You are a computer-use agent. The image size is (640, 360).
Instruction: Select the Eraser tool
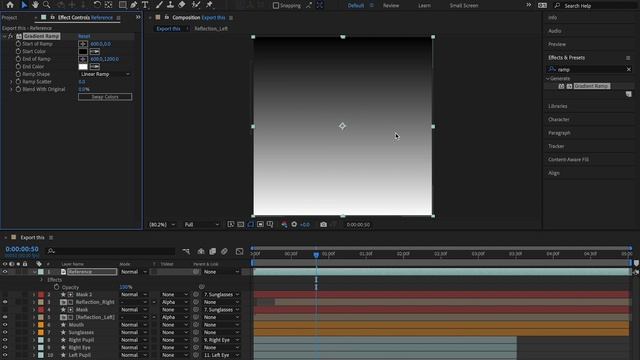tap(182, 5)
